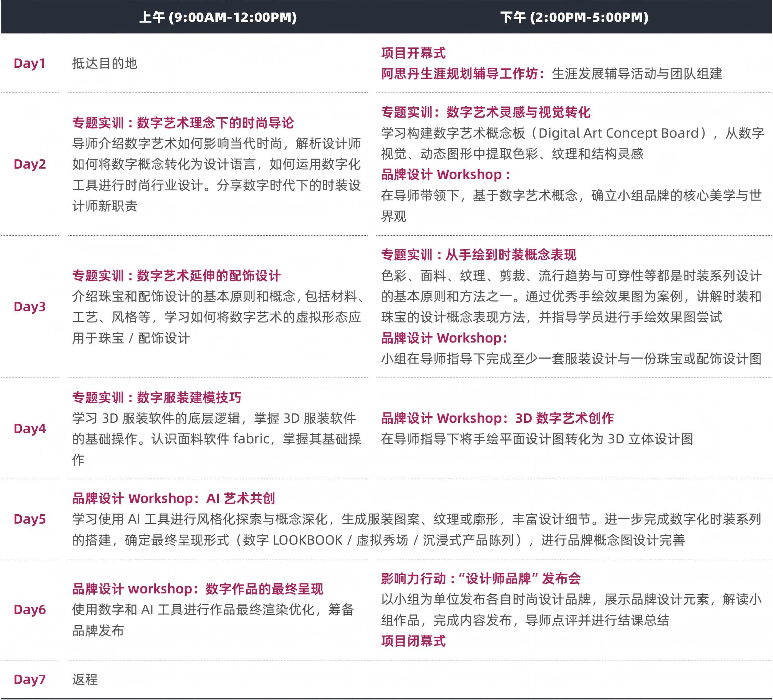The width and height of the screenshot is (773, 700).
Task: Select the Day1 row label
Action: tap(30, 63)
